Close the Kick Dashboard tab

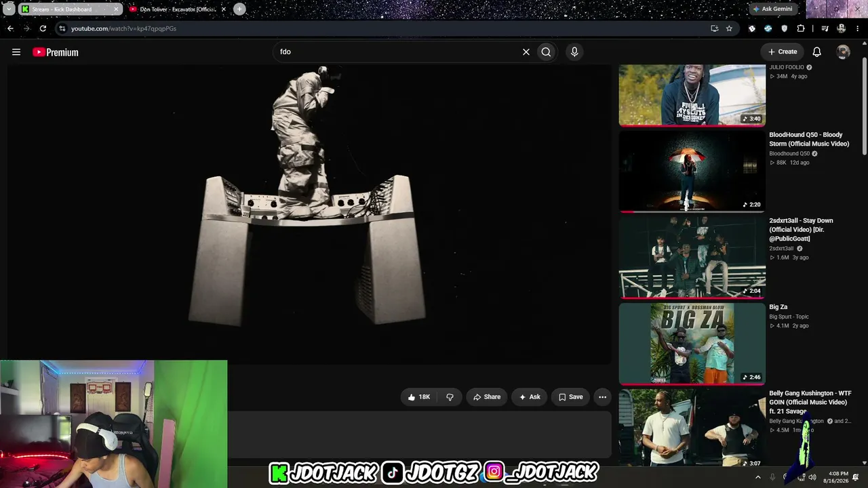click(116, 9)
